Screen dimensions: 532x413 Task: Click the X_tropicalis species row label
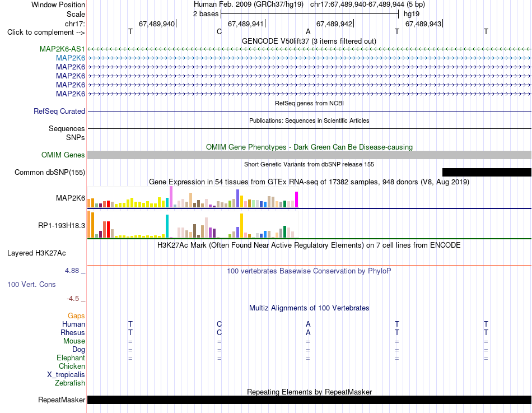[66, 375]
